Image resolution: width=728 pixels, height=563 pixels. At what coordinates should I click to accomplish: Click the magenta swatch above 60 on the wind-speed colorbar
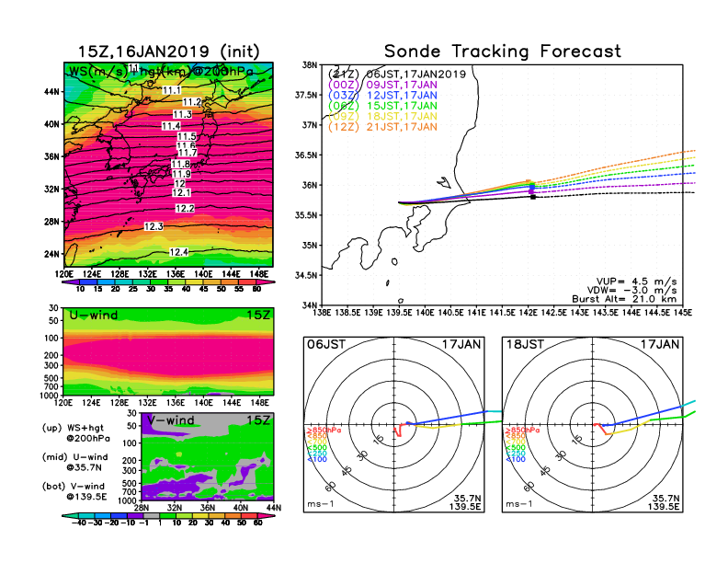(266, 282)
